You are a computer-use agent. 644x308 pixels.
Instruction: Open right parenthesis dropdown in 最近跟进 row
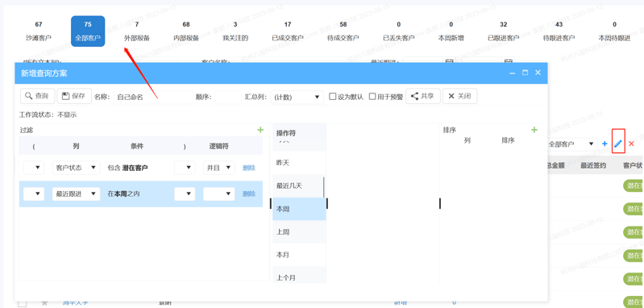185,194
